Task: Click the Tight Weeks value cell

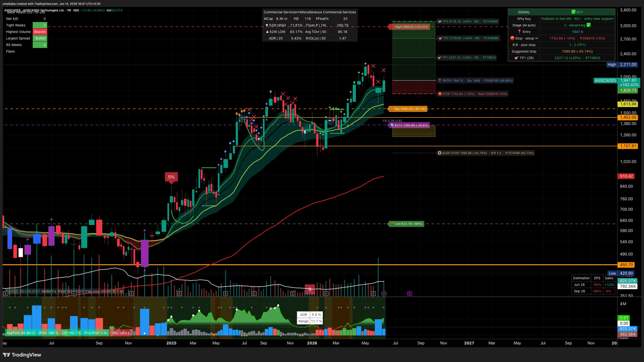Action: point(40,25)
